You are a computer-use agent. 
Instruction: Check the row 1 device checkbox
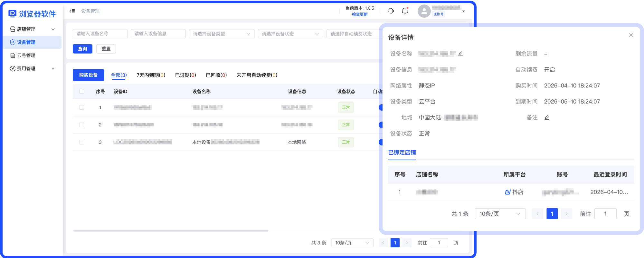(82, 107)
